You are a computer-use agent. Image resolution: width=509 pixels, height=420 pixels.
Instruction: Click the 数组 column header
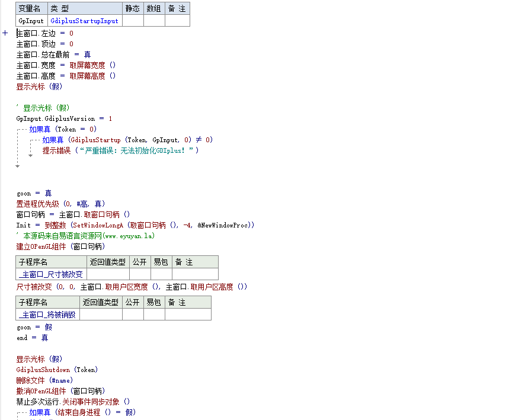154,8
